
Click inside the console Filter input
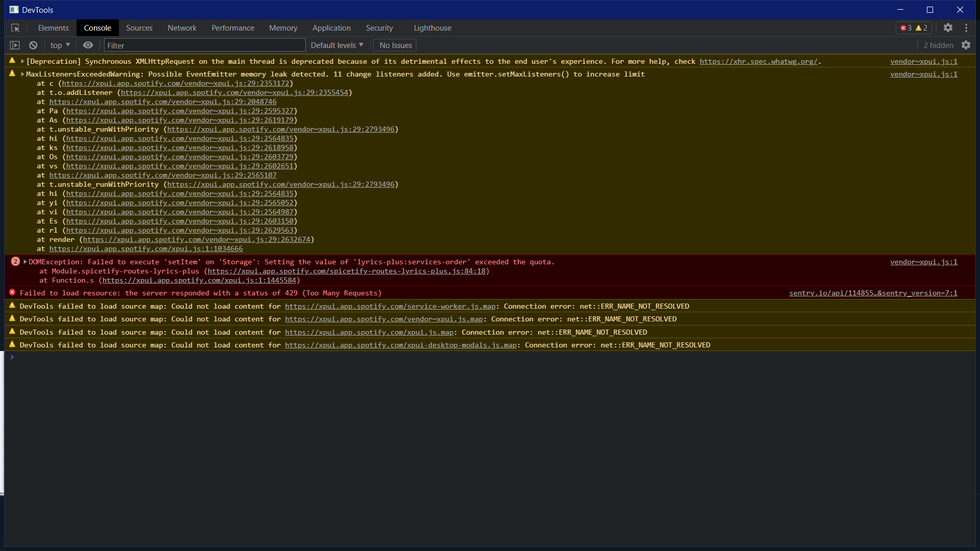click(204, 45)
